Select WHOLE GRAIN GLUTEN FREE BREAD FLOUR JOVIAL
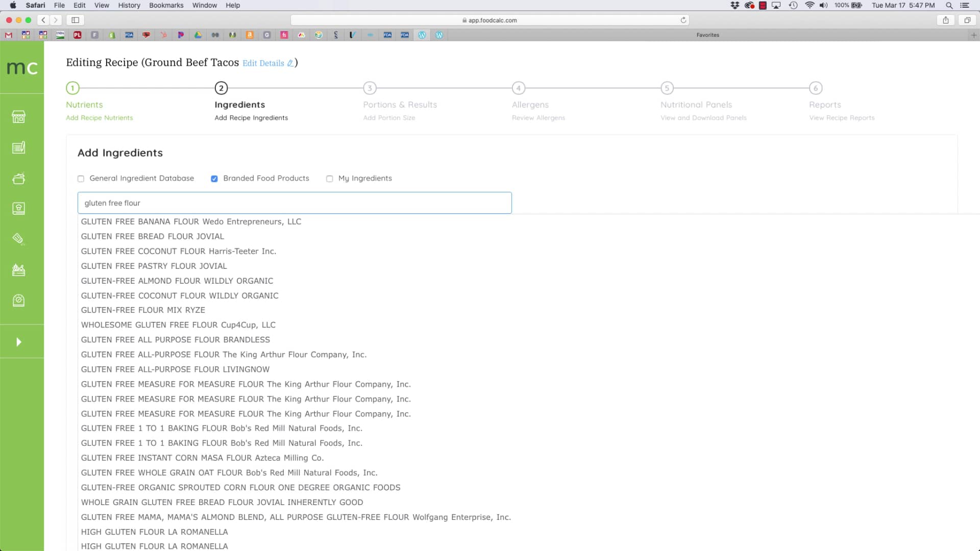 [x=222, y=502]
